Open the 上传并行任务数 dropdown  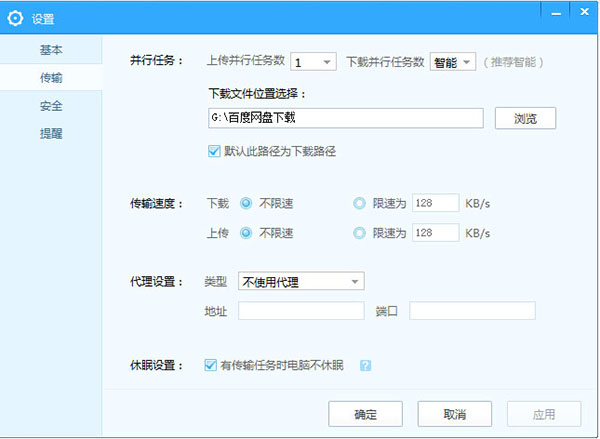(x=313, y=62)
